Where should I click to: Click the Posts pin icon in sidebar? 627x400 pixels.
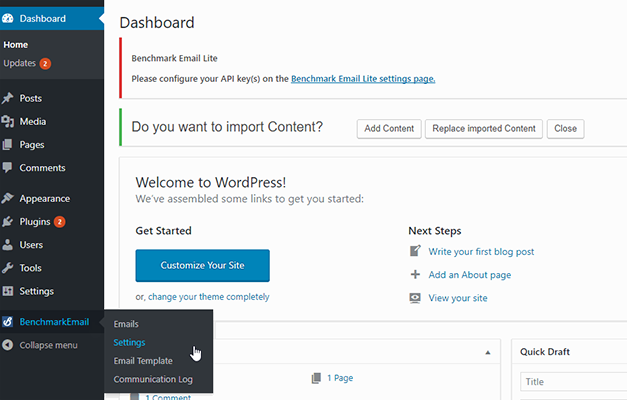point(8,98)
